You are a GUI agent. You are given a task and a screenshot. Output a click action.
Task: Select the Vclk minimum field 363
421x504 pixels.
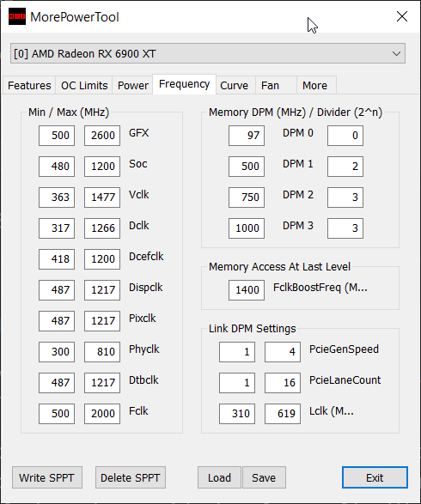coord(57,197)
